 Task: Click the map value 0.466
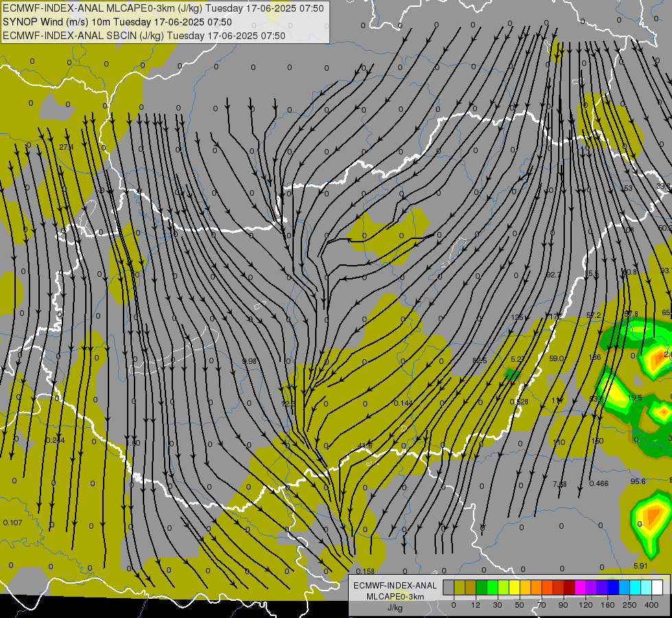pyautogui.click(x=599, y=483)
